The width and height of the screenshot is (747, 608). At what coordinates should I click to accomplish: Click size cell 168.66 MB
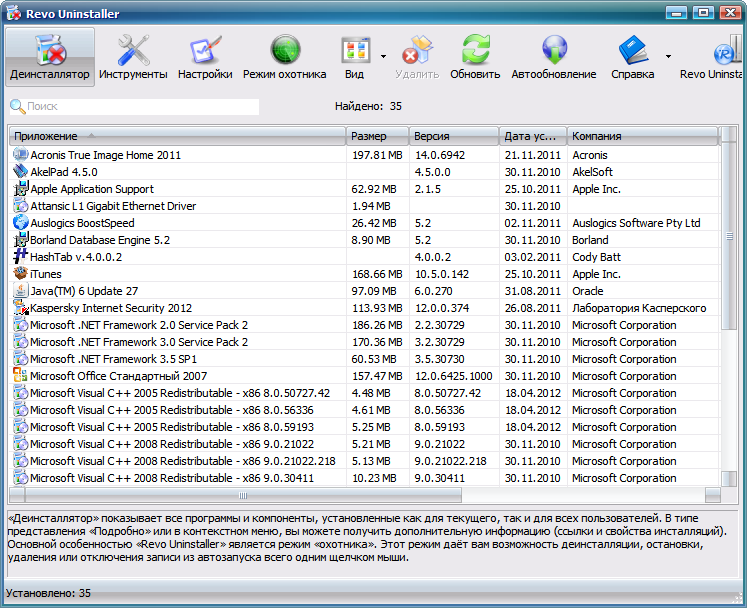pos(377,274)
